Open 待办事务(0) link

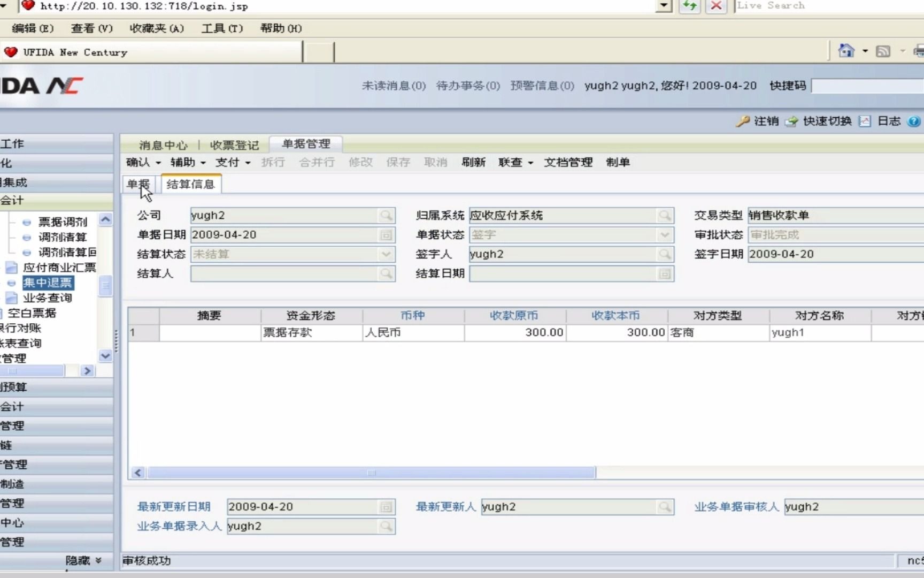tap(468, 86)
